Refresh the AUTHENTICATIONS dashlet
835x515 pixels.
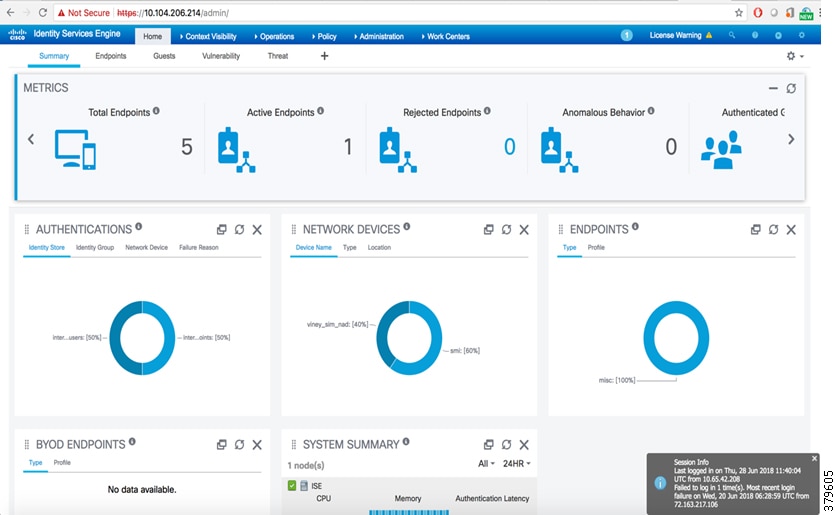pos(240,230)
